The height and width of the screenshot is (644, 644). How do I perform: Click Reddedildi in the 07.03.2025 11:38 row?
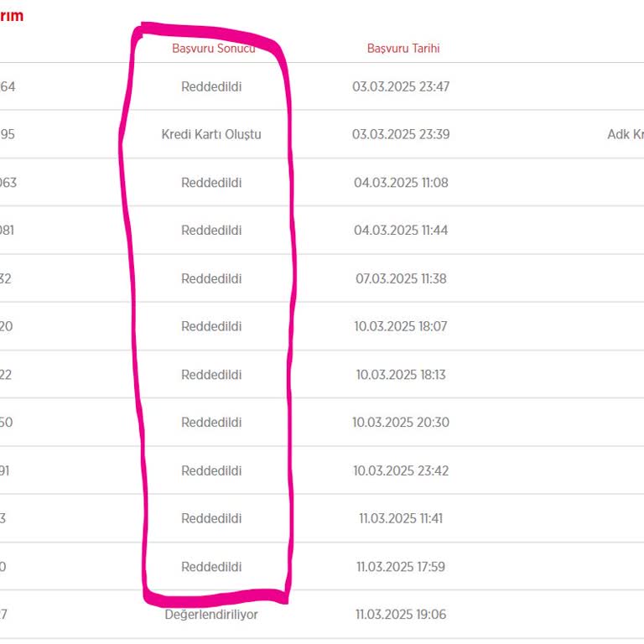coord(211,278)
